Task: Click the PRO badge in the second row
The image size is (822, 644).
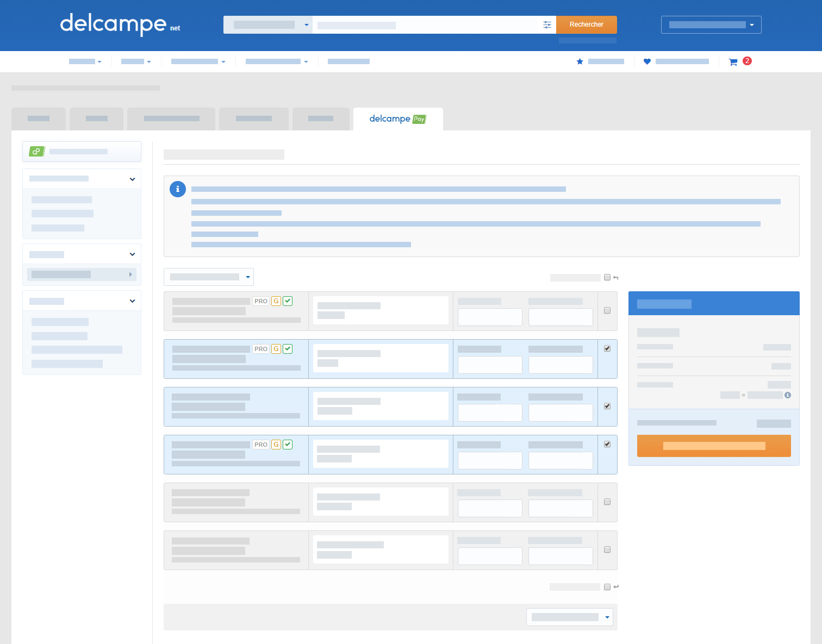Action: point(261,349)
